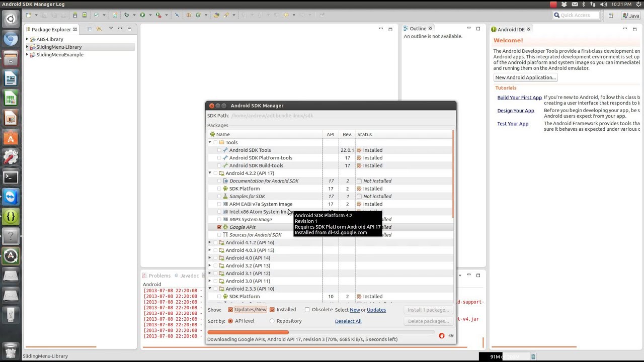The height and width of the screenshot is (362, 644).
Task: Click the Deselect All link
Action: (348, 321)
